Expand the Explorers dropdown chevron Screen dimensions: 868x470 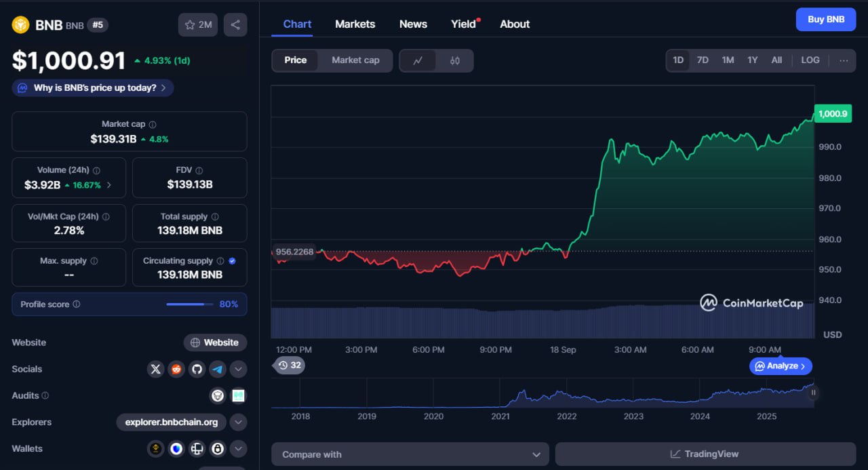click(x=238, y=422)
